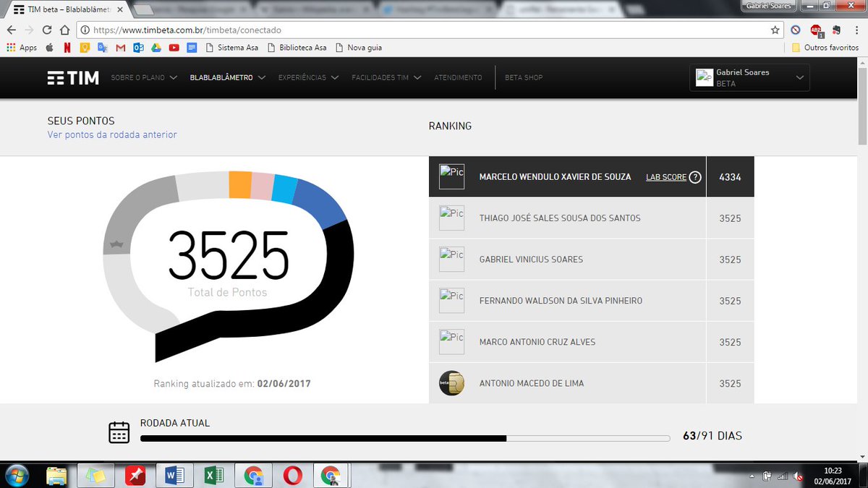
Task: Click the TIM logo in header
Action: click(73, 78)
